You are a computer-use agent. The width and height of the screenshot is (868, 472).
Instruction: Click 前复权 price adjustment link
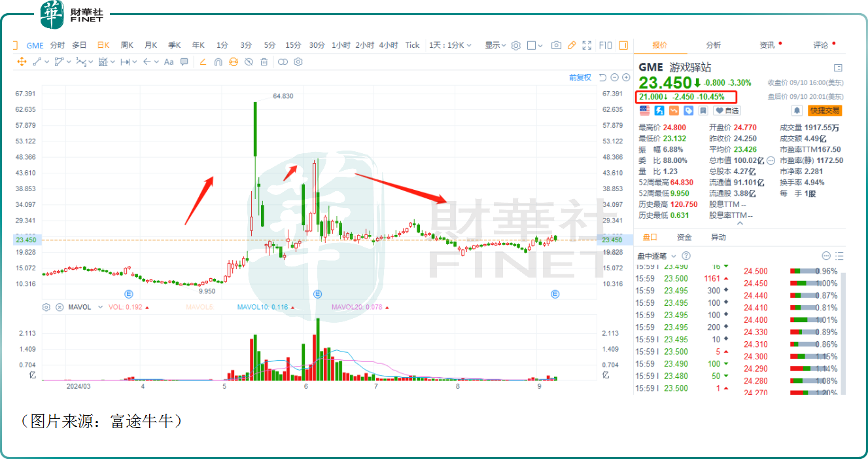[x=580, y=77]
